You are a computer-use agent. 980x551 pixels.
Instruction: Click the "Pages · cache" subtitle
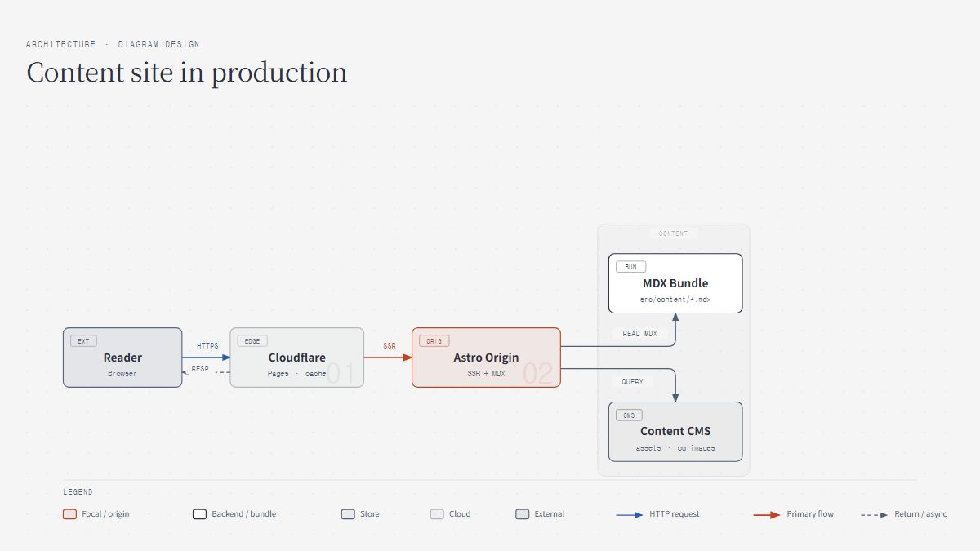[x=297, y=374]
